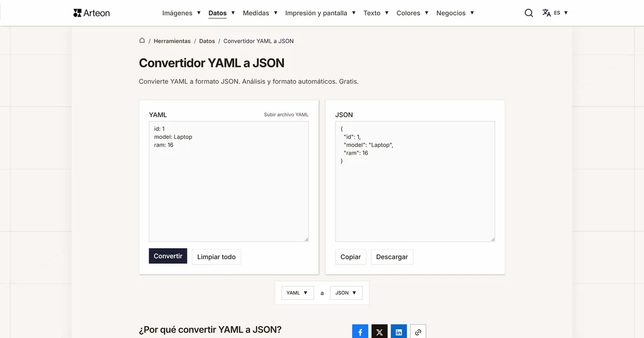Open the Datos menu

(x=222, y=13)
